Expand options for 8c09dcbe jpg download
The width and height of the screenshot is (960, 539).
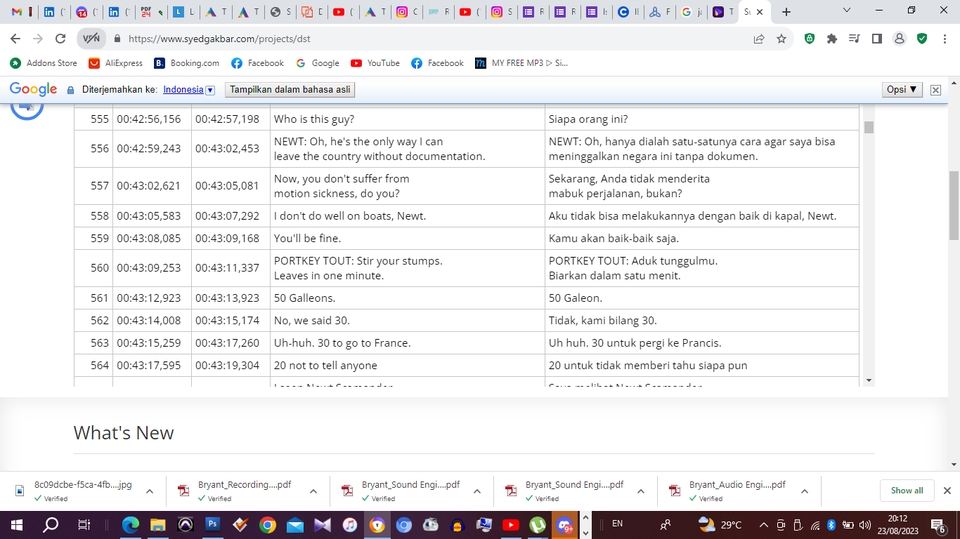[149, 491]
